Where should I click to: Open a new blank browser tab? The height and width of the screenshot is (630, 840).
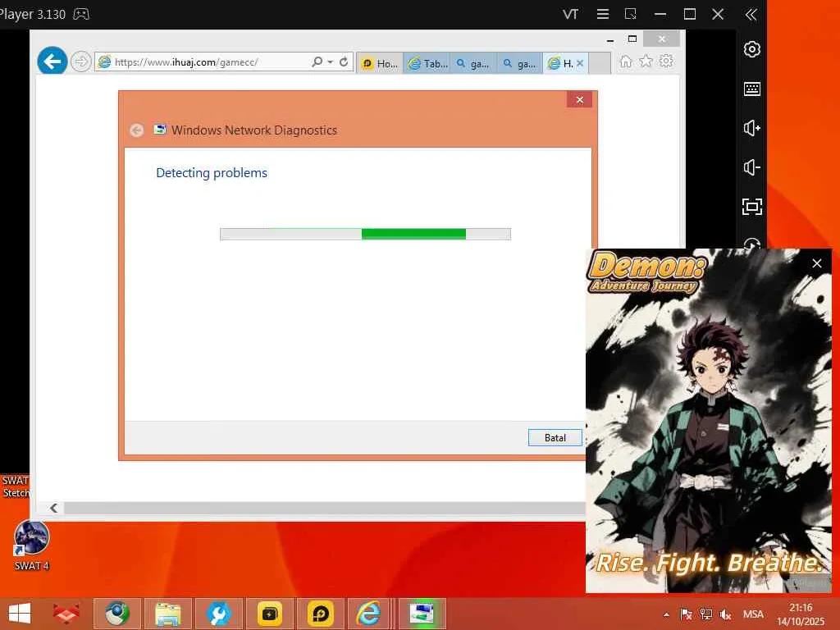click(x=600, y=64)
